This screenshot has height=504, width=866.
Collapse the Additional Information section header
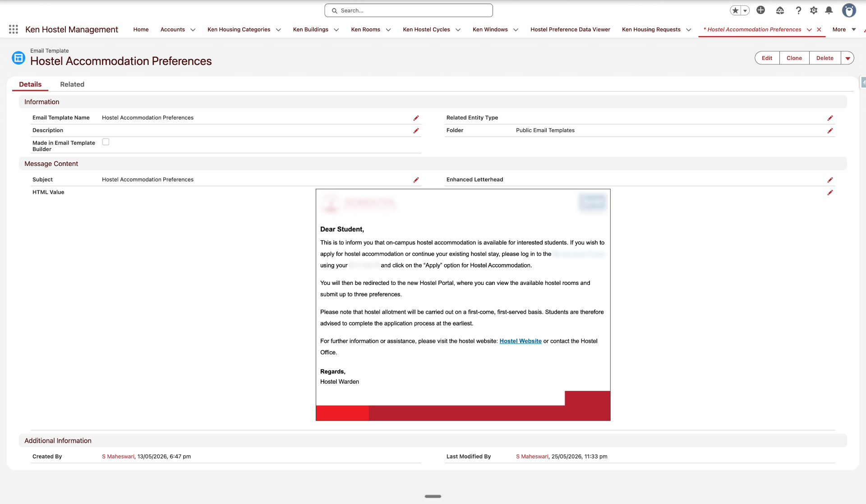click(x=433, y=441)
